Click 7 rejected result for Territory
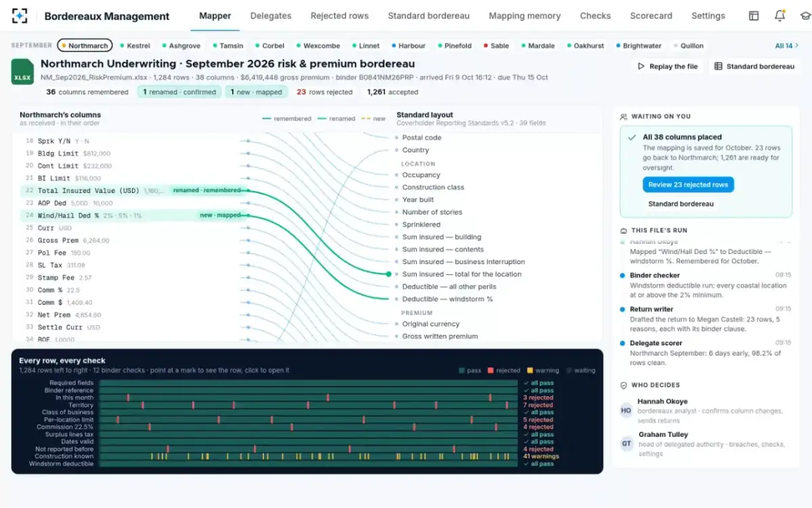Viewport: 812px width, 508px height. click(x=538, y=405)
